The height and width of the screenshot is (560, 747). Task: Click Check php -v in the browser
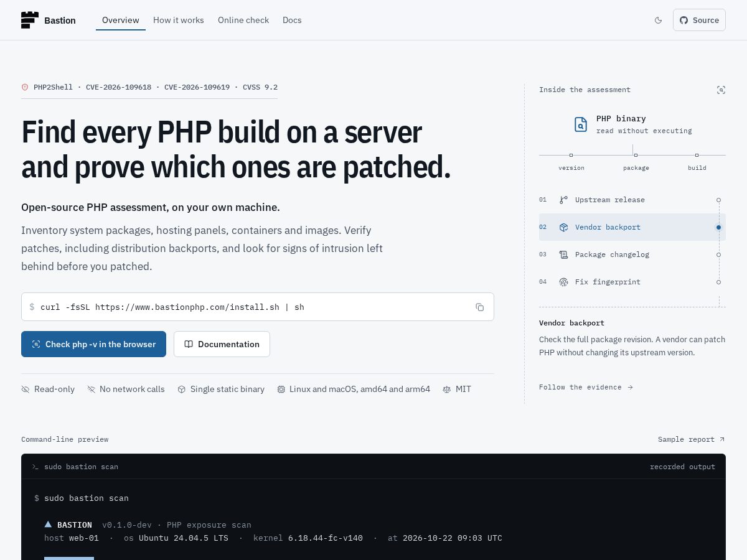93,344
